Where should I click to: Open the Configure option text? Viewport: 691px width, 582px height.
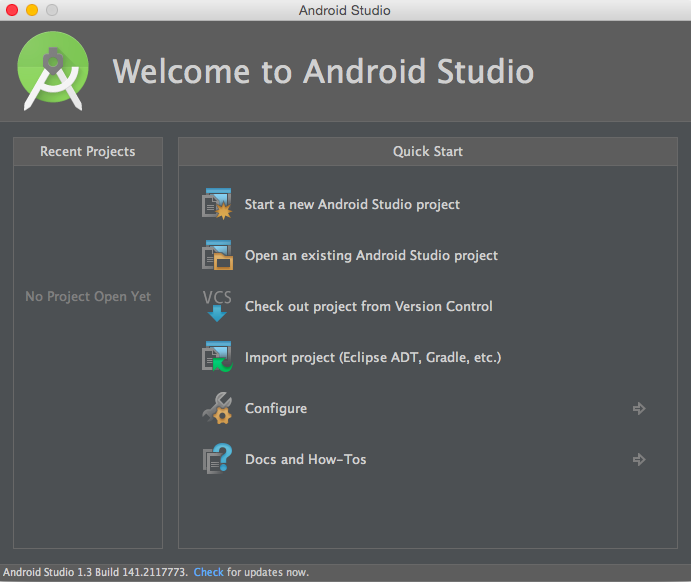point(276,408)
